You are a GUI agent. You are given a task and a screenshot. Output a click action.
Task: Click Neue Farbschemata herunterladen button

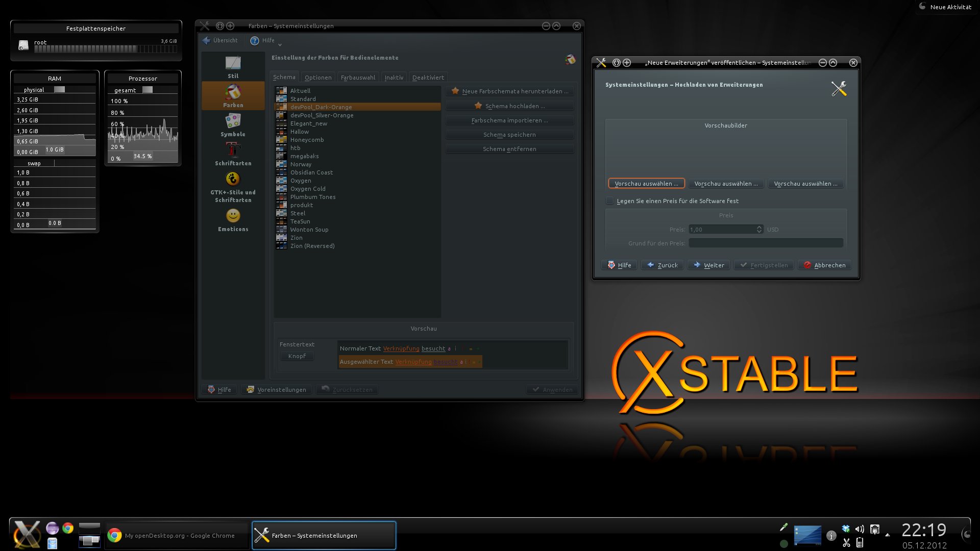click(x=509, y=91)
